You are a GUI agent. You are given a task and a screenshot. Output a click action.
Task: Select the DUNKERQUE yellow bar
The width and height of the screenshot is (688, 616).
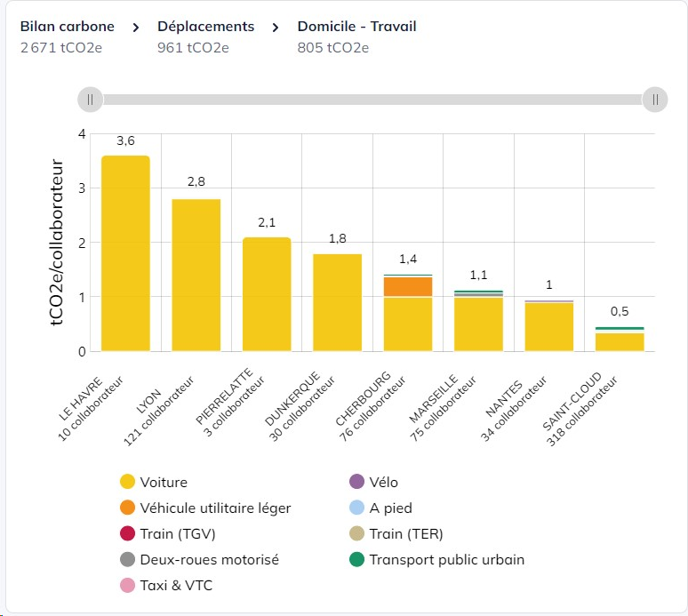(338, 302)
